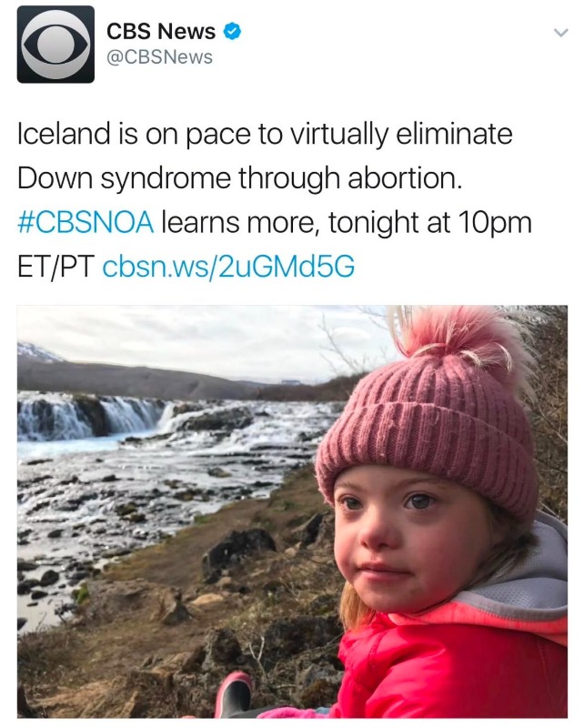Click the CBS eye logo avatar
This screenshot has width=584, height=728.
coord(55,45)
